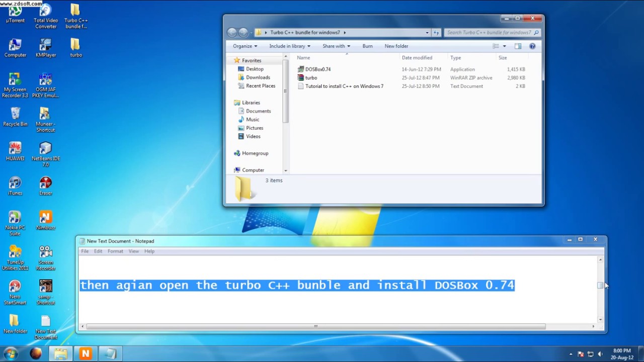Sort files by the Date modified column

[417, 58]
